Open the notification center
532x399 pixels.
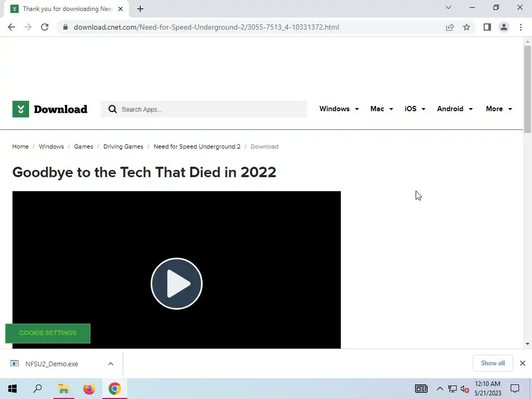pos(515,389)
